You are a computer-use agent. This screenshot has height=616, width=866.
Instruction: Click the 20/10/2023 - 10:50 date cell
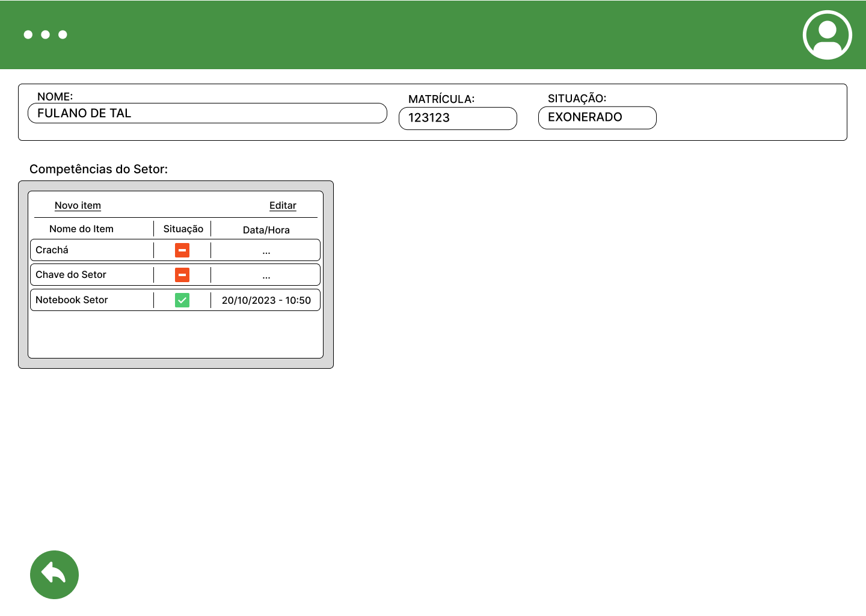[x=266, y=300]
